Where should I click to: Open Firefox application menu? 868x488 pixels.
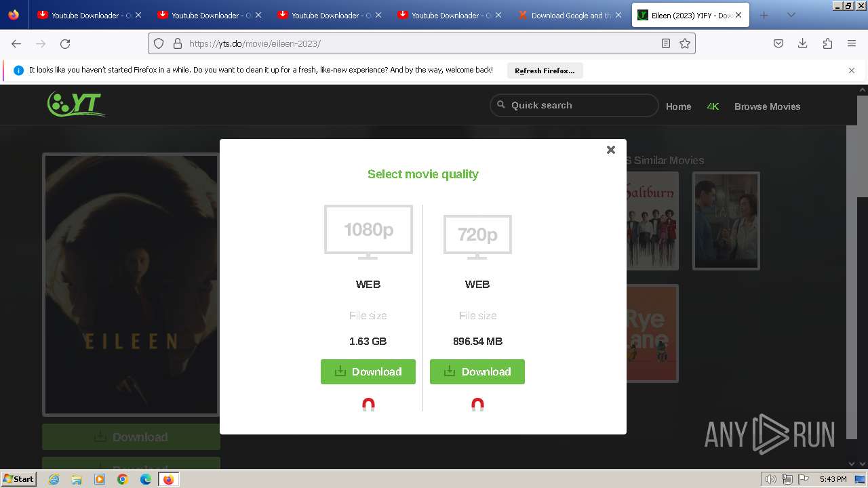point(852,43)
